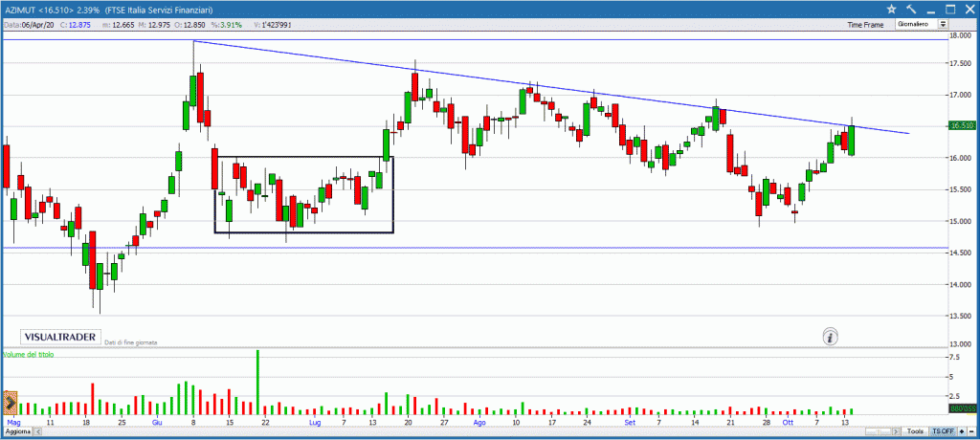
Task: Click the plus zoom-in button
Action: coord(962,432)
